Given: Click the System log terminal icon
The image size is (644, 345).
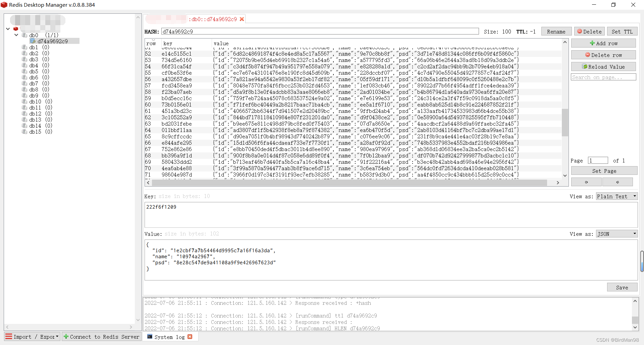Looking at the screenshot, I should coord(150,337).
